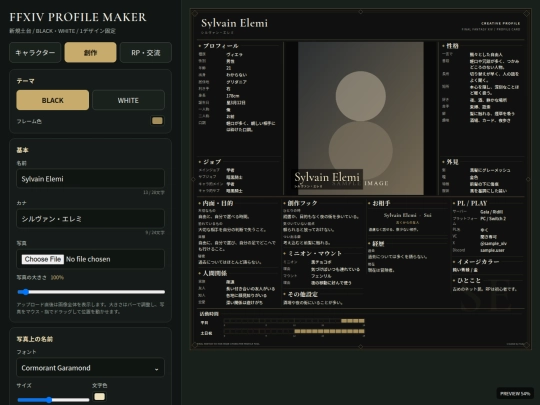
Task: Click the Sylvain Elemi title in the card header
Action: click(234, 23)
